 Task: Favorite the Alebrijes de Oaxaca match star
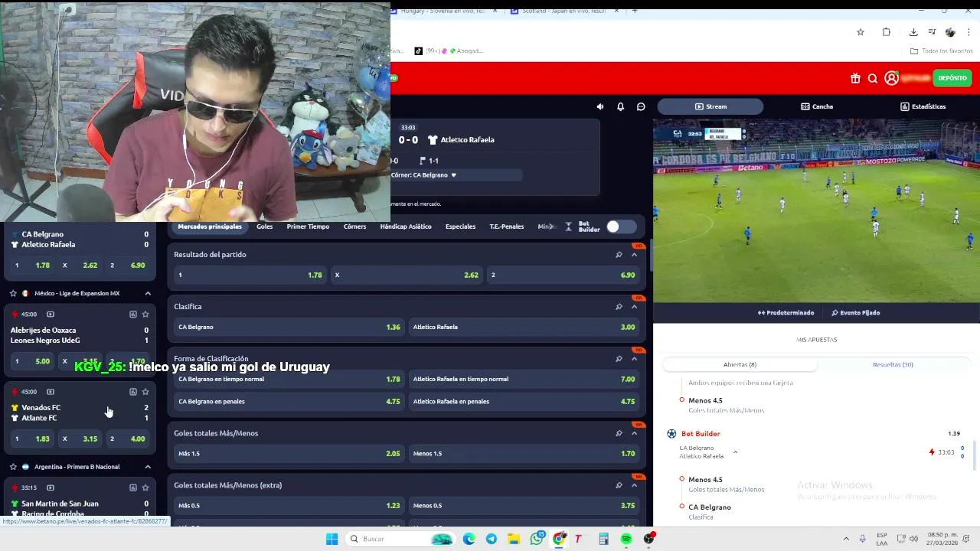click(145, 315)
